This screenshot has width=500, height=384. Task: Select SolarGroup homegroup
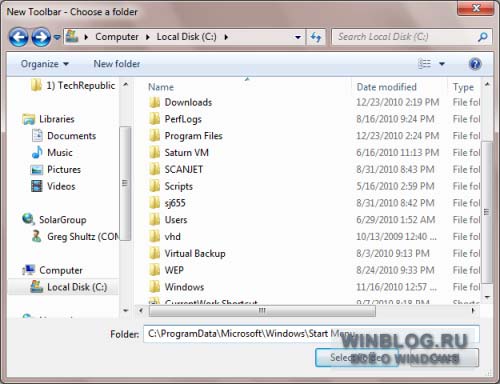[54, 219]
